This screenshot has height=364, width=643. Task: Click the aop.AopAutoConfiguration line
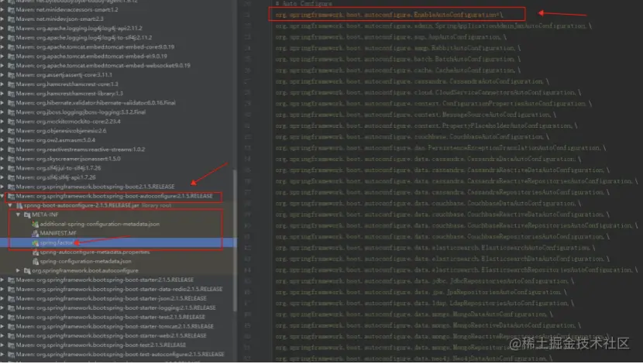(x=390, y=37)
